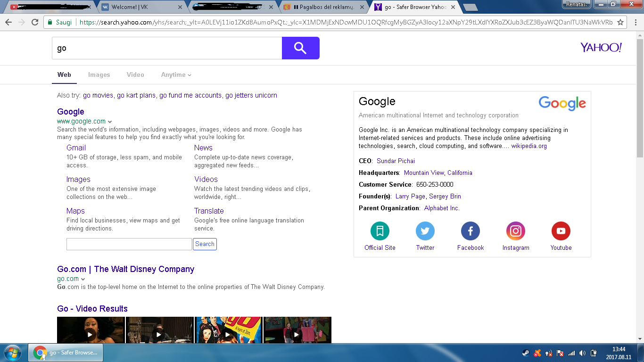Open the Videos sitelink
The height and width of the screenshot is (362, 644).
tap(206, 179)
